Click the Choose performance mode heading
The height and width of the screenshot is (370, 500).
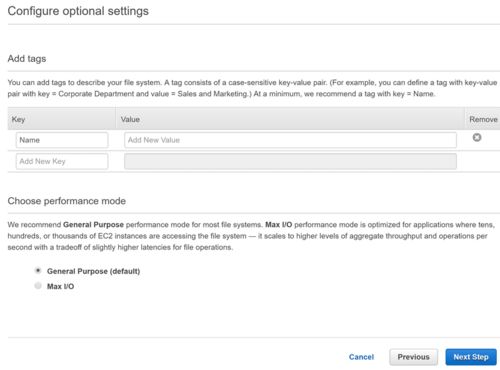point(67,201)
